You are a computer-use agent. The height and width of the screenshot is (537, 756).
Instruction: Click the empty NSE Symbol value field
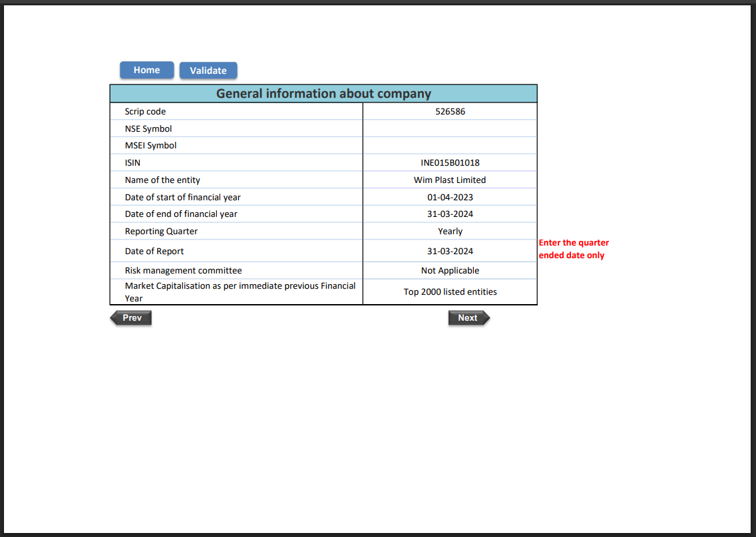(450, 128)
